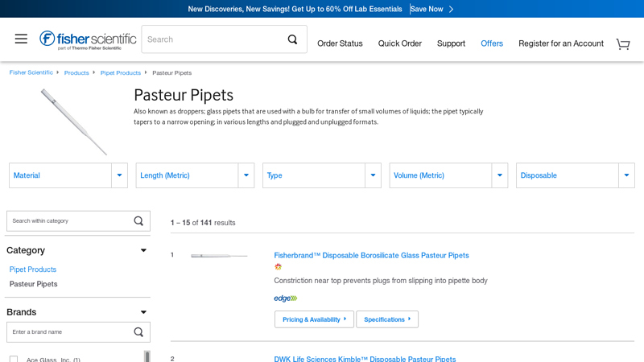Click the Pricing & Availability button
Image resolution: width=644 pixels, height=362 pixels.
click(x=314, y=319)
